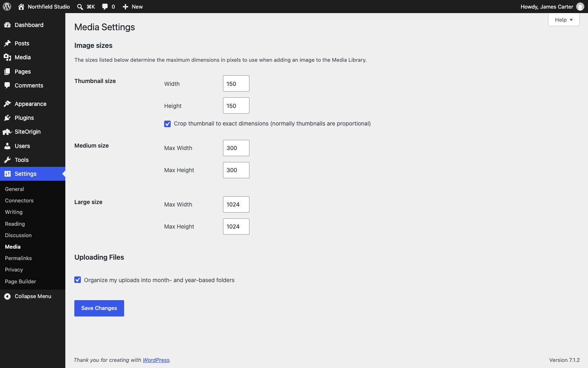Click the Thumbnail size Width field
Screen dimensions: 588x368
[x=236, y=83]
